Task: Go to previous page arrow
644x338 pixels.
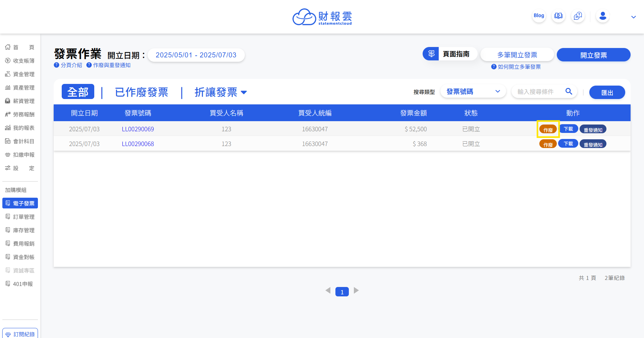Action: pyautogui.click(x=328, y=290)
